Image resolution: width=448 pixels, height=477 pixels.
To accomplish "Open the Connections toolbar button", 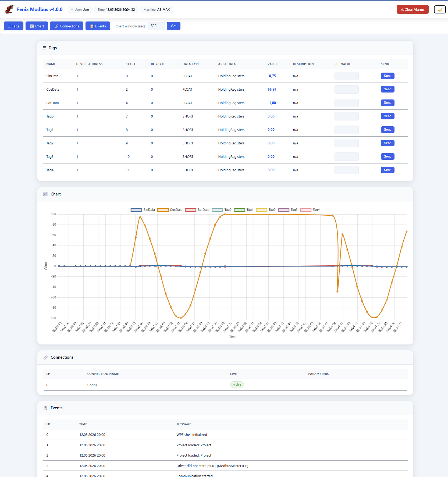I will click(x=67, y=26).
